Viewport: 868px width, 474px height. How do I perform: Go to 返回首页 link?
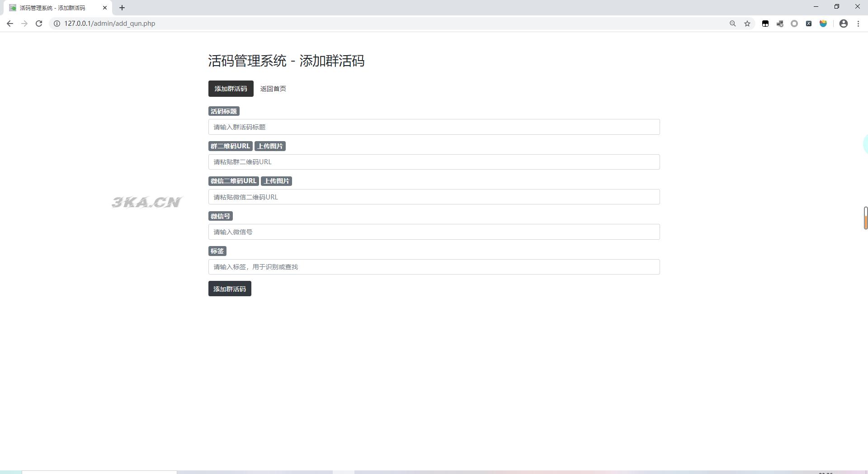tap(273, 89)
